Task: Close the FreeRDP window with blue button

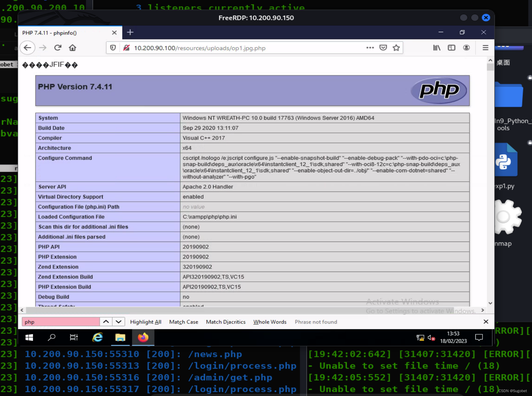Action: click(486, 18)
